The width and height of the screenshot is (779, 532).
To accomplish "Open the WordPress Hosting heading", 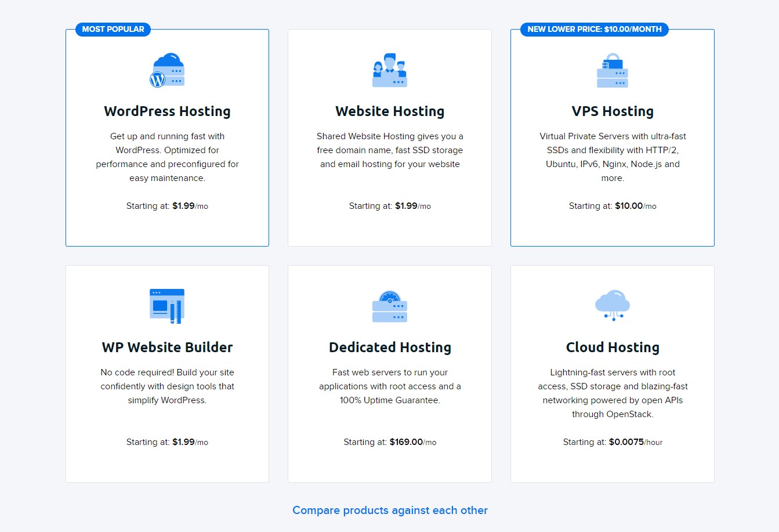I will [167, 111].
